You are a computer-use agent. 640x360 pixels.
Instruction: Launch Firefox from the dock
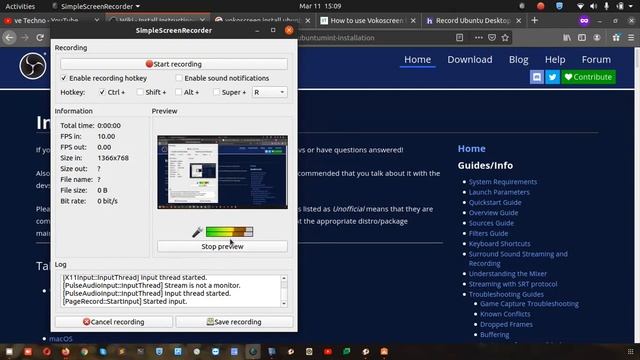pos(65,351)
